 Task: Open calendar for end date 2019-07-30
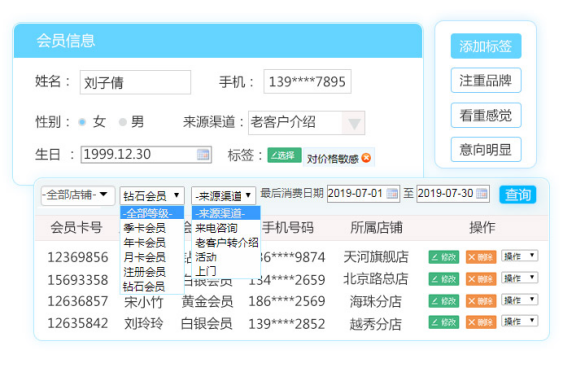click(482, 194)
